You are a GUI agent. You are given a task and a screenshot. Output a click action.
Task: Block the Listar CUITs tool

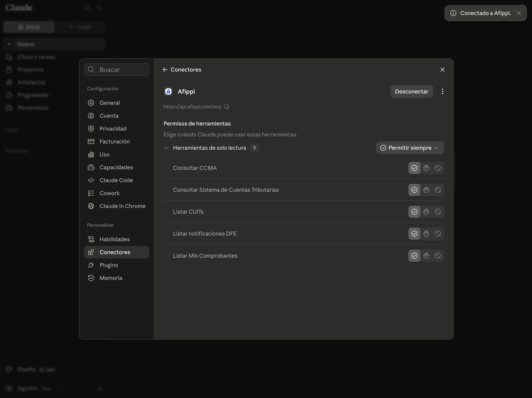tap(438, 212)
